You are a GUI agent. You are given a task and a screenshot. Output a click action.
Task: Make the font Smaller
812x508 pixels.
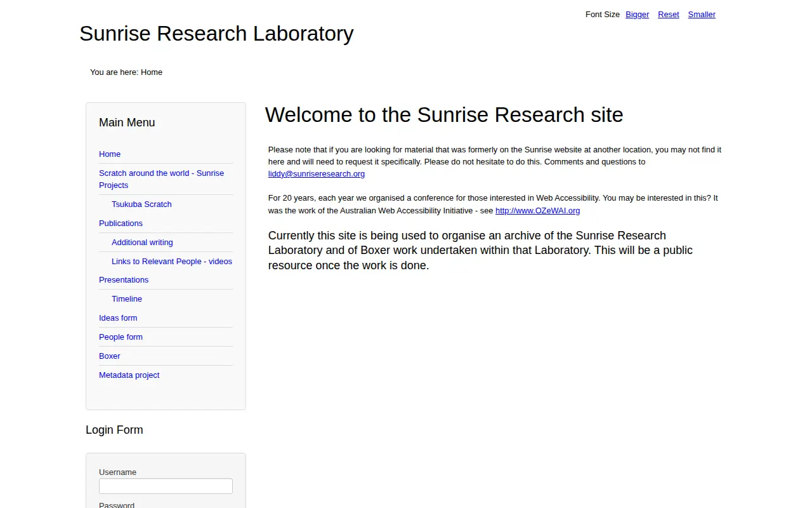(702, 15)
